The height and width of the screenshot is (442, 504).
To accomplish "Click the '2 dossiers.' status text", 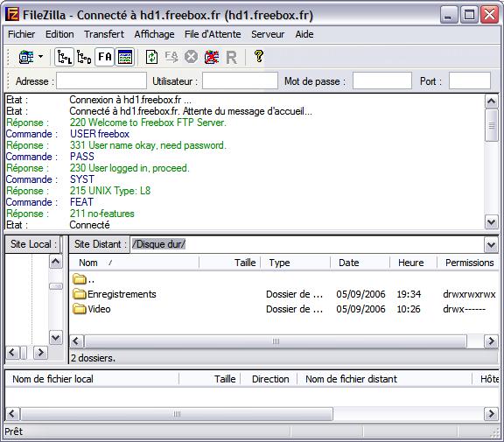I will coord(93,358).
